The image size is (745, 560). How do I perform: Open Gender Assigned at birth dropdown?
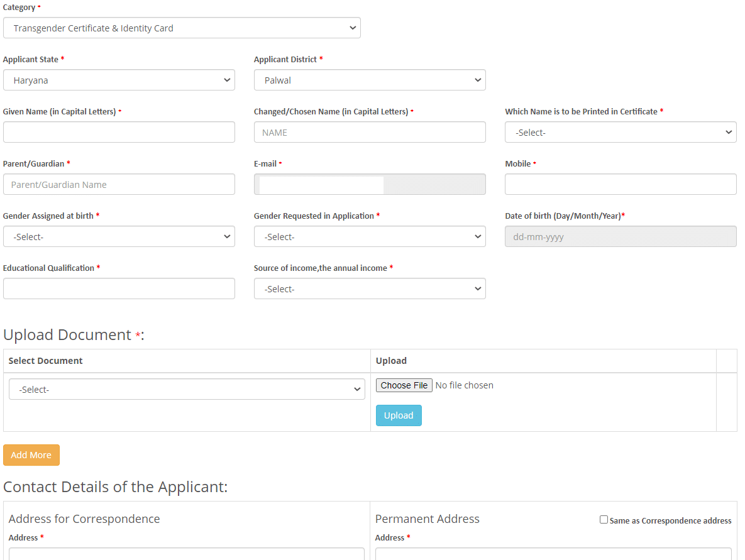(119, 237)
